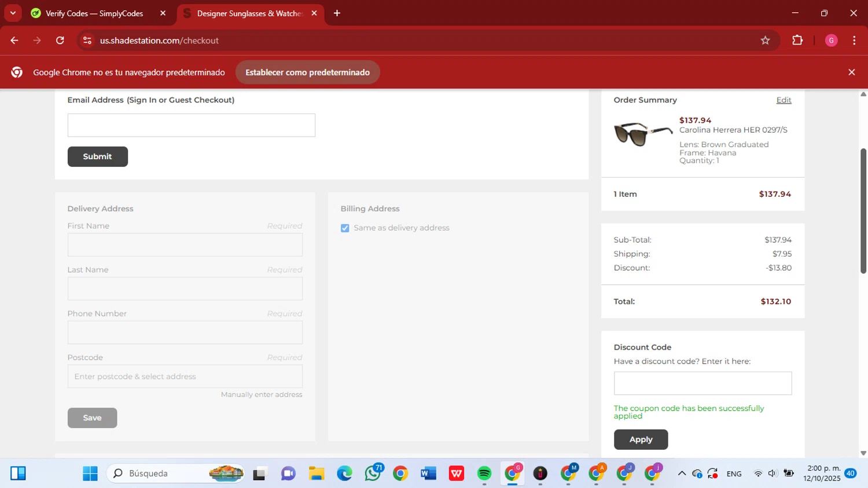
Task: Open the Chrome profile avatar G
Action: click(831, 41)
